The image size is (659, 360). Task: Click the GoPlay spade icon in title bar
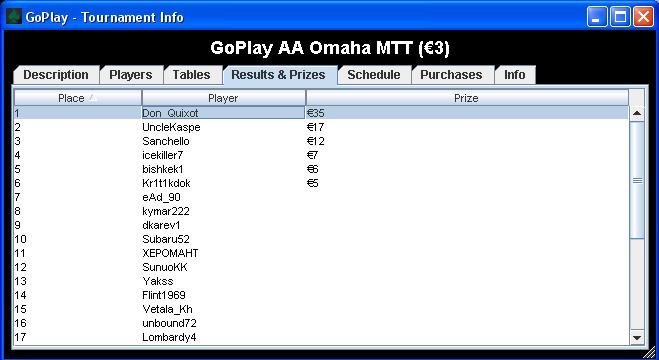(x=13, y=17)
